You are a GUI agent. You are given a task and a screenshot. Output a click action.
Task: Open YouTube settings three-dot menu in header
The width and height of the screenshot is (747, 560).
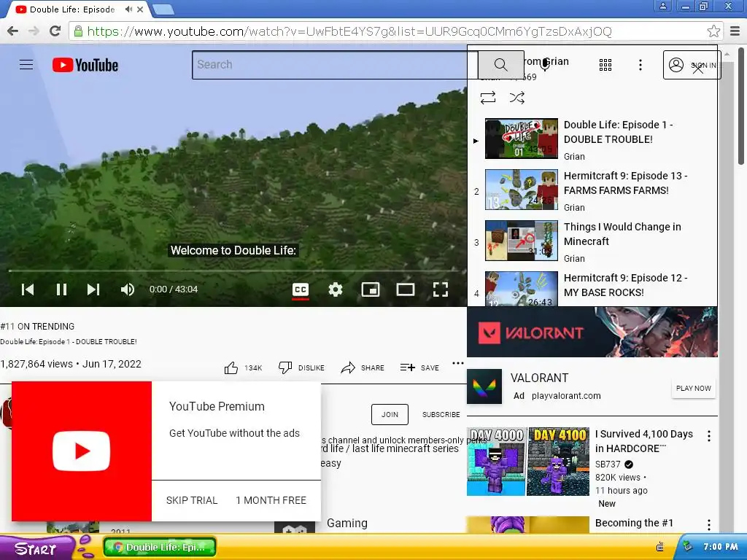(640, 65)
